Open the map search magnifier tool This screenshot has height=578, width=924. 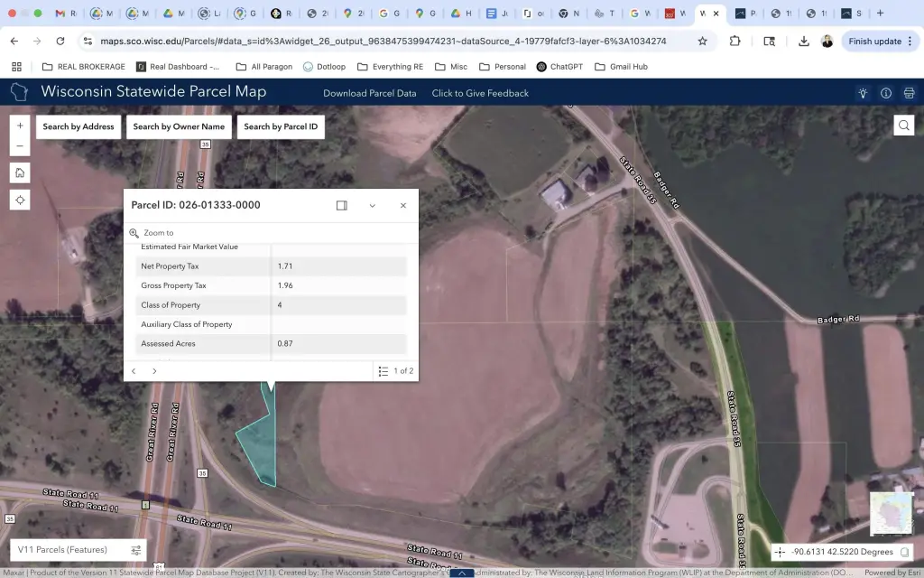point(903,126)
